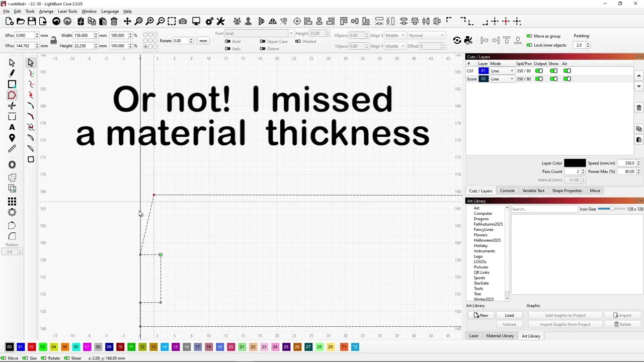Select the scissors Cut Shapes tool
The image size is (644, 362).
point(12,106)
